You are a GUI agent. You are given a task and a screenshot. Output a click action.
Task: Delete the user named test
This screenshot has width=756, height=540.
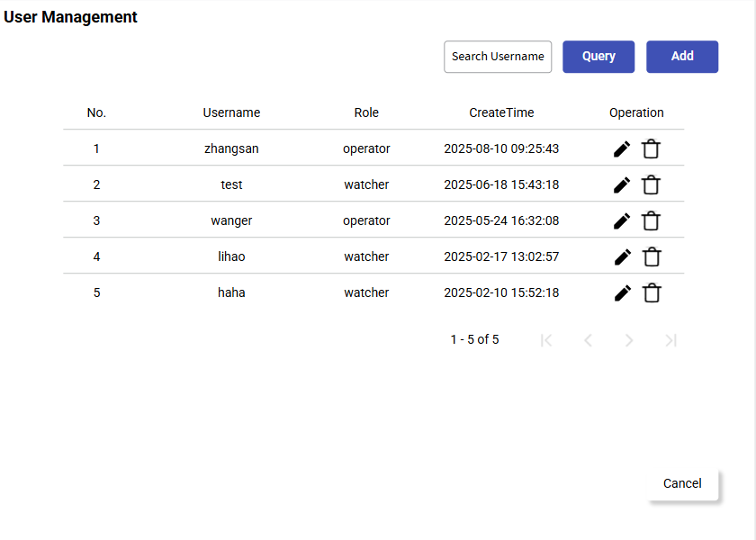[651, 185]
